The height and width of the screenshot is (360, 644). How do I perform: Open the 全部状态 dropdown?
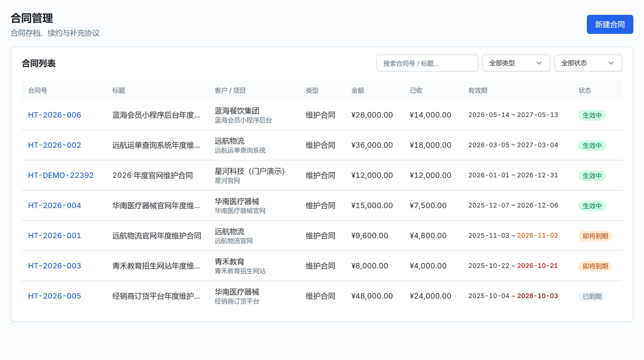tap(588, 63)
